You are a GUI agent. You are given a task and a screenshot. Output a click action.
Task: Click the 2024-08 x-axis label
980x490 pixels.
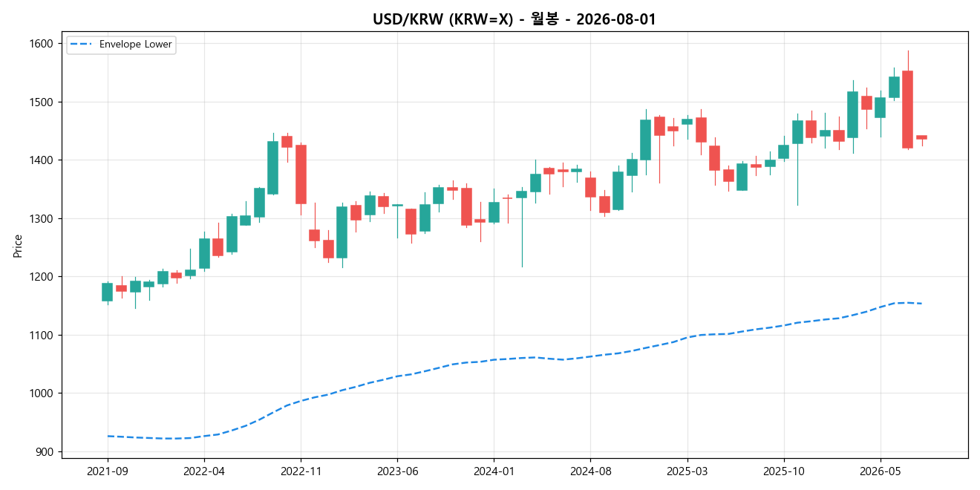pyautogui.click(x=590, y=471)
